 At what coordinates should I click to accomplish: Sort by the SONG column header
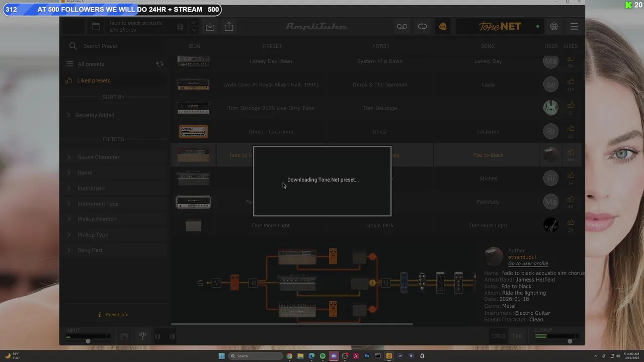point(488,46)
